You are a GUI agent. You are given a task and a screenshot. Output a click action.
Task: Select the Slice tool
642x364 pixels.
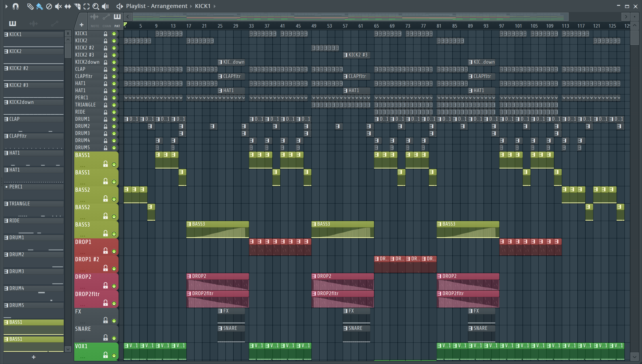pos(77,6)
